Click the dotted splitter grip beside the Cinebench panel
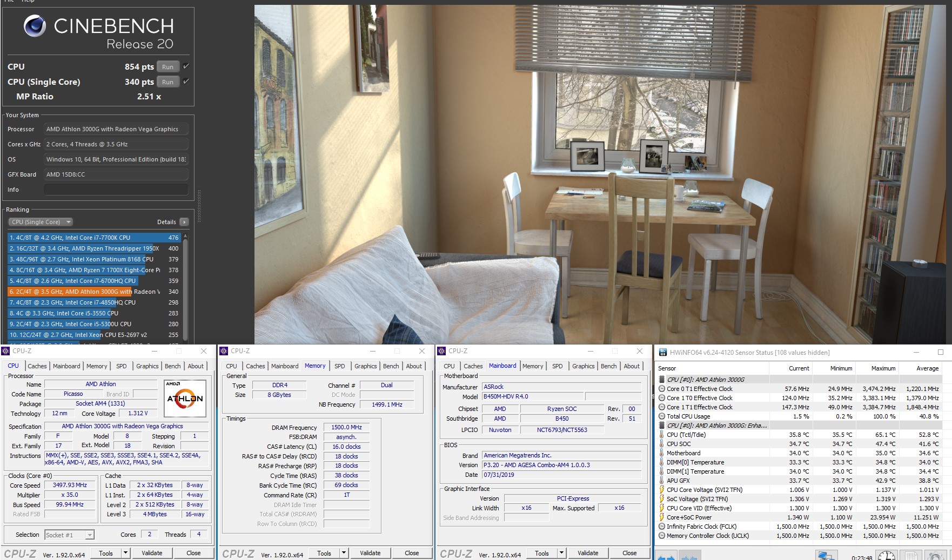Screen dimensions: 952x560 point(199,206)
